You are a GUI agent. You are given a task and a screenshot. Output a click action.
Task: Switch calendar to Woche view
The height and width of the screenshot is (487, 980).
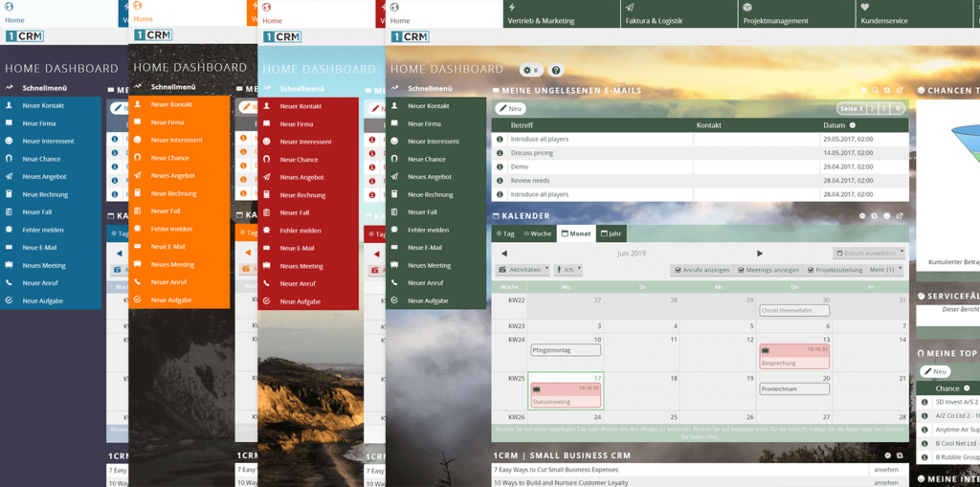click(x=538, y=233)
